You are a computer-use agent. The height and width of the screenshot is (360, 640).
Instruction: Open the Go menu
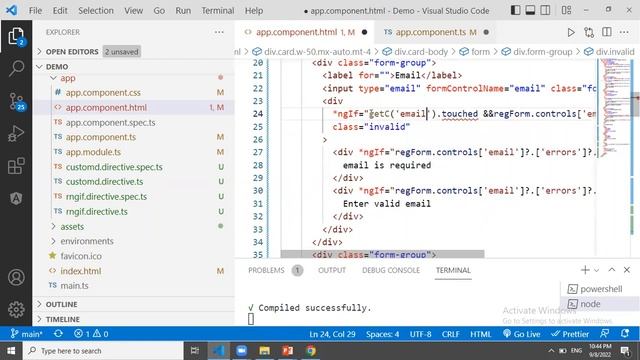159,11
